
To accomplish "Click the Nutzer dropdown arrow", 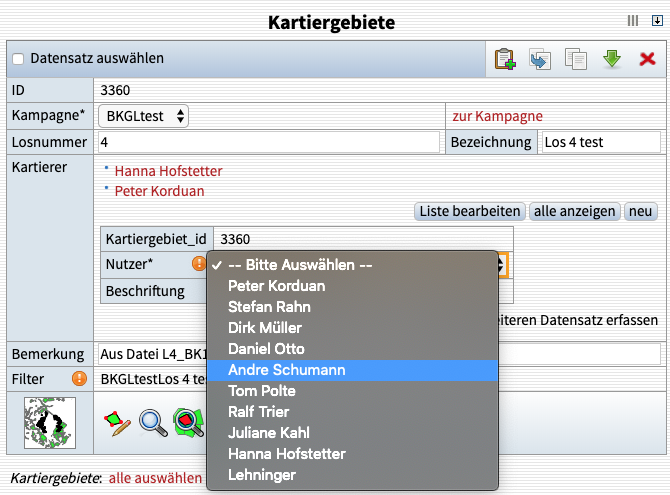I will tap(502, 265).
